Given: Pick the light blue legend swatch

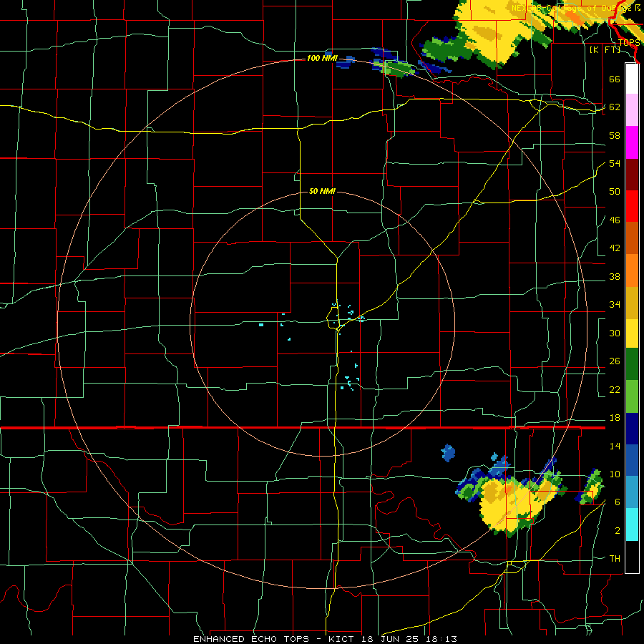Looking at the screenshot, I should pos(632,492).
